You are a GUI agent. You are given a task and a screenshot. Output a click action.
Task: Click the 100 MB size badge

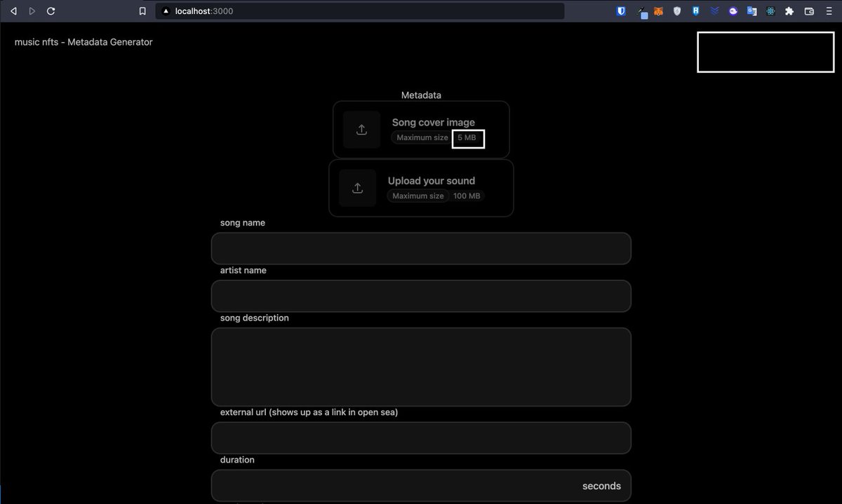tap(467, 196)
